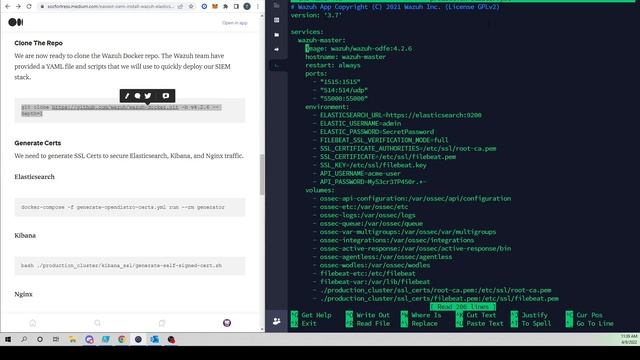Click the 'restart: always' line

point(333,65)
